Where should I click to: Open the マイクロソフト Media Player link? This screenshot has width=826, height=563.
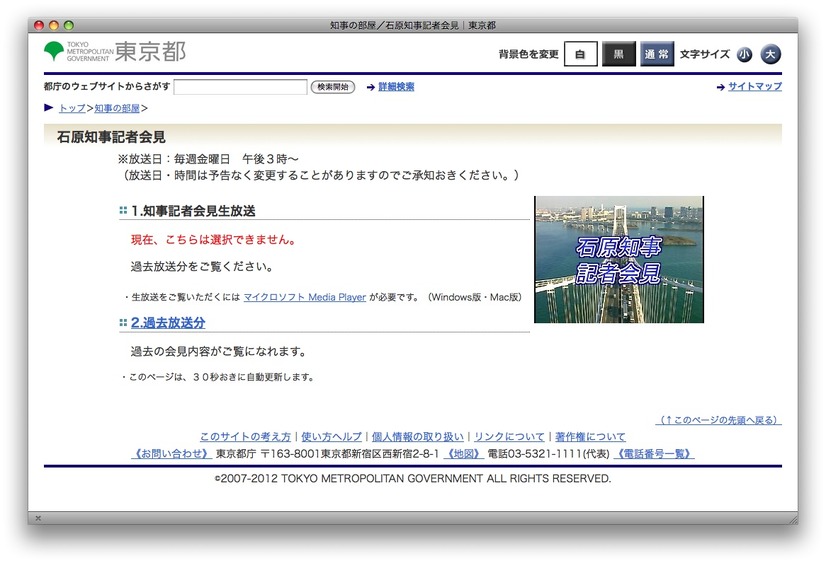[x=304, y=297]
